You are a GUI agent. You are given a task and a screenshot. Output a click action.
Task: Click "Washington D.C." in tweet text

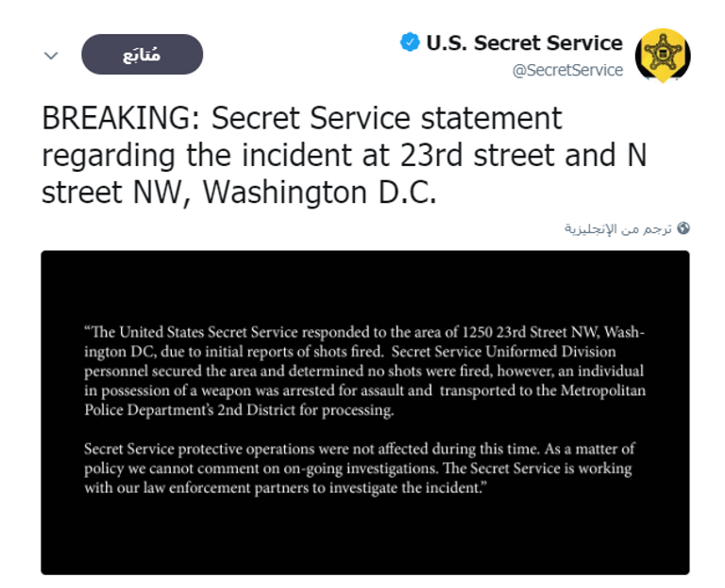pyautogui.click(x=321, y=192)
